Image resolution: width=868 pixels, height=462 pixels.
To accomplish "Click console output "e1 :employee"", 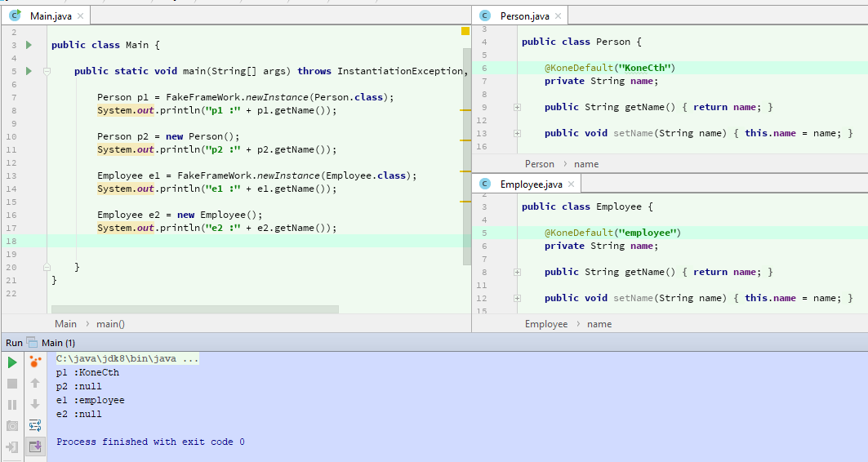I will [x=91, y=400].
